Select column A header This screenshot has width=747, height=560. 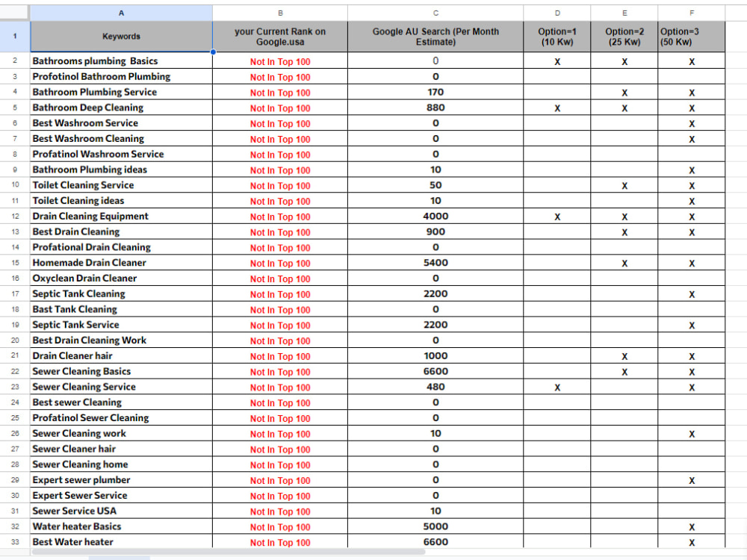122,13
